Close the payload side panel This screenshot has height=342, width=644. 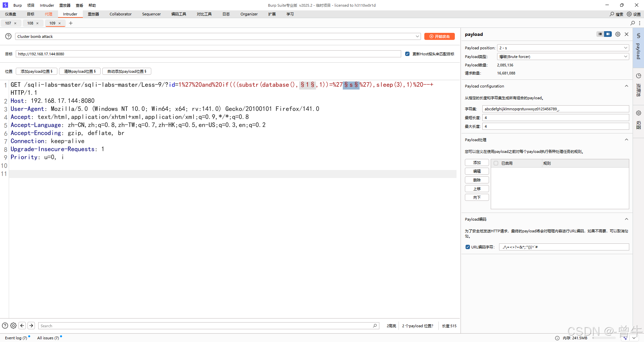pos(627,34)
